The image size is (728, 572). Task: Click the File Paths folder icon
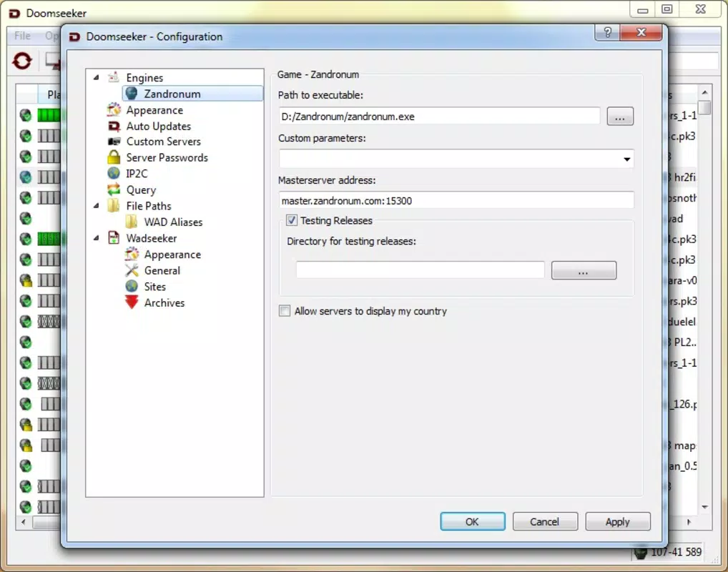[113, 205]
